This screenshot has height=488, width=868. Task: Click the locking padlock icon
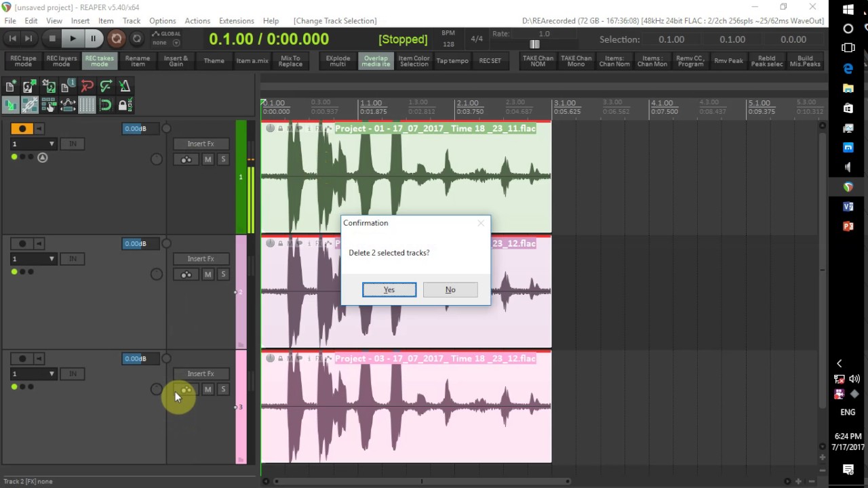[x=125, y=105]
